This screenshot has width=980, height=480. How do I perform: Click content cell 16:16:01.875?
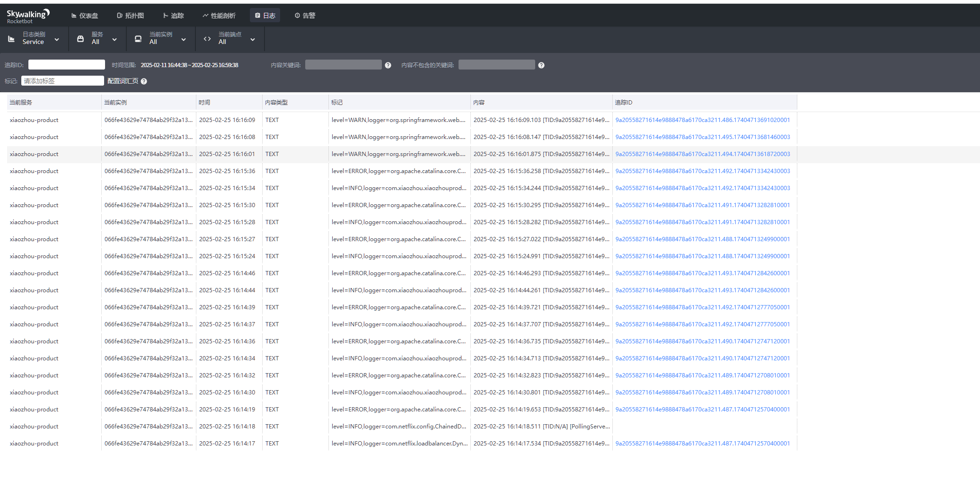(x=541, y=154)
